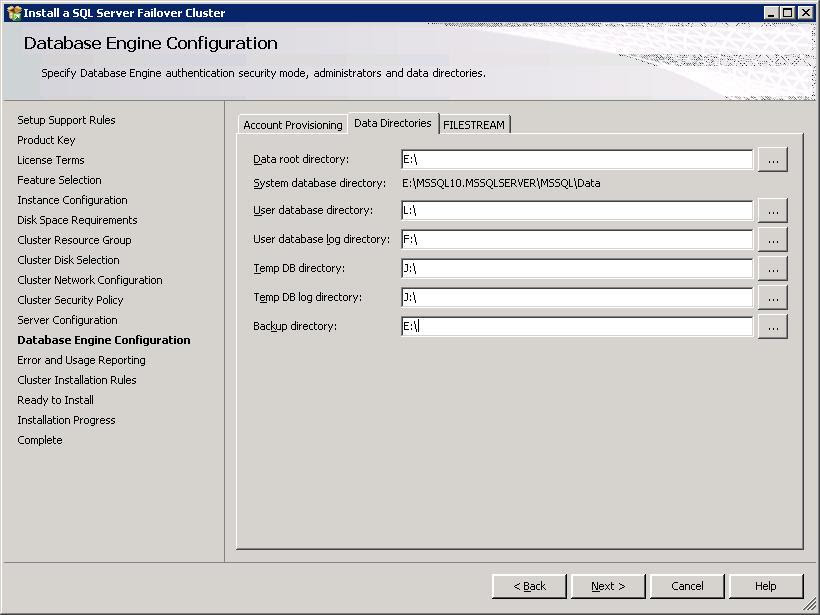Screen dimensions: 820x615
Task: Browse for the Data root directory
Action: click(x=773, y=160)
